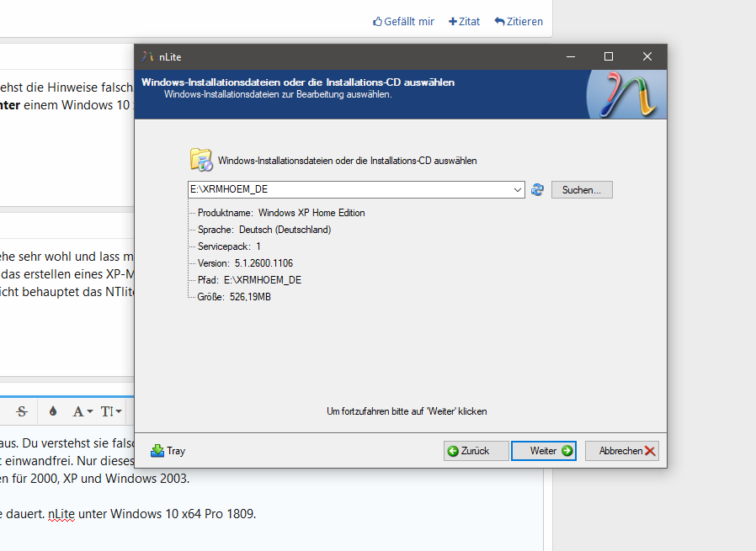Click the Suchen... browse button

(x=582, y=190)
